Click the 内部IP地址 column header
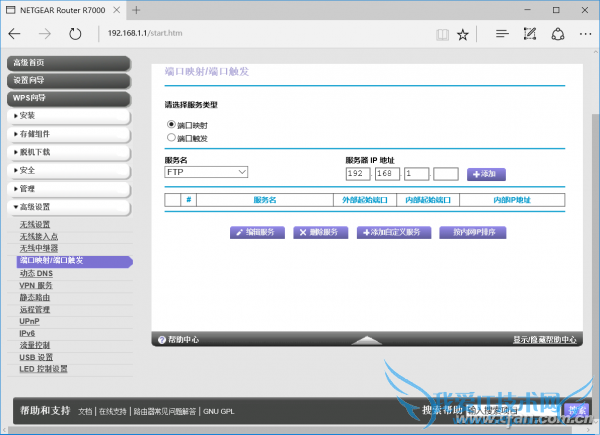 point(512,200)
